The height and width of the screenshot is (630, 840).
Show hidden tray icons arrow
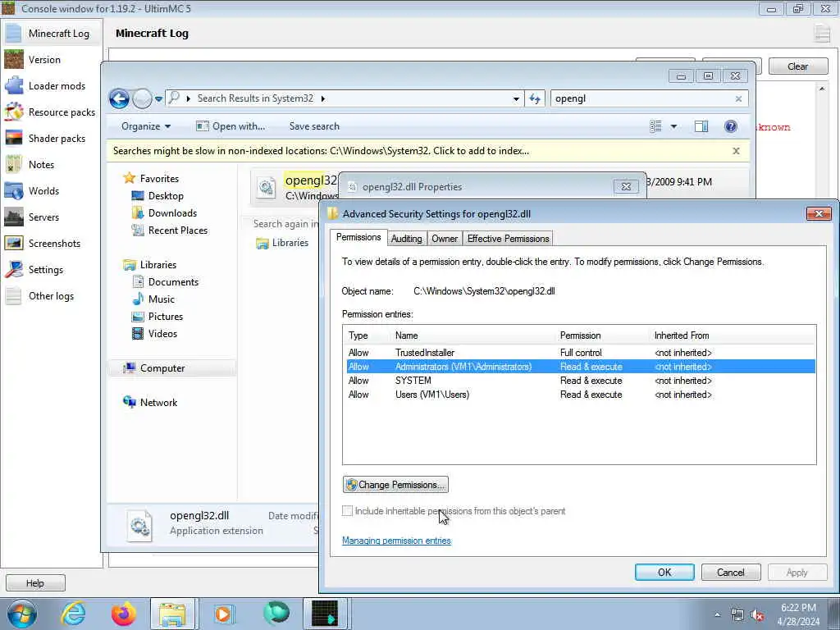coord(717,615)
